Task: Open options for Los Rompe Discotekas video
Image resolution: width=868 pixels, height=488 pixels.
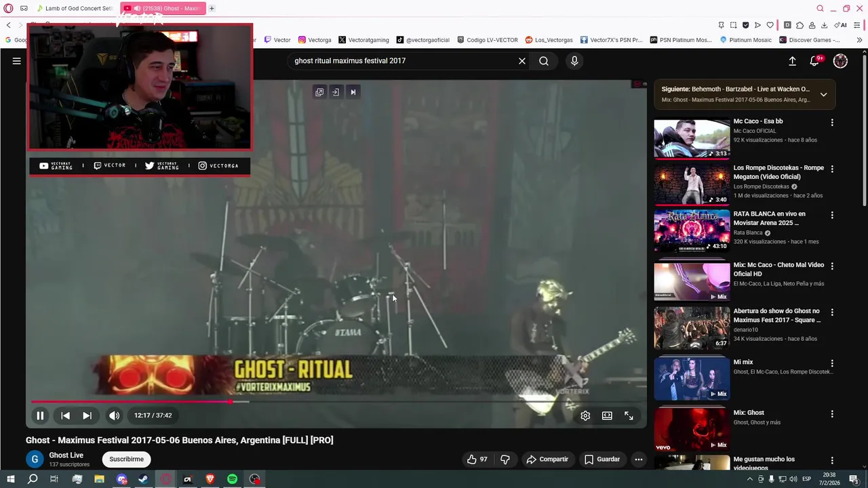Action: 832,169
